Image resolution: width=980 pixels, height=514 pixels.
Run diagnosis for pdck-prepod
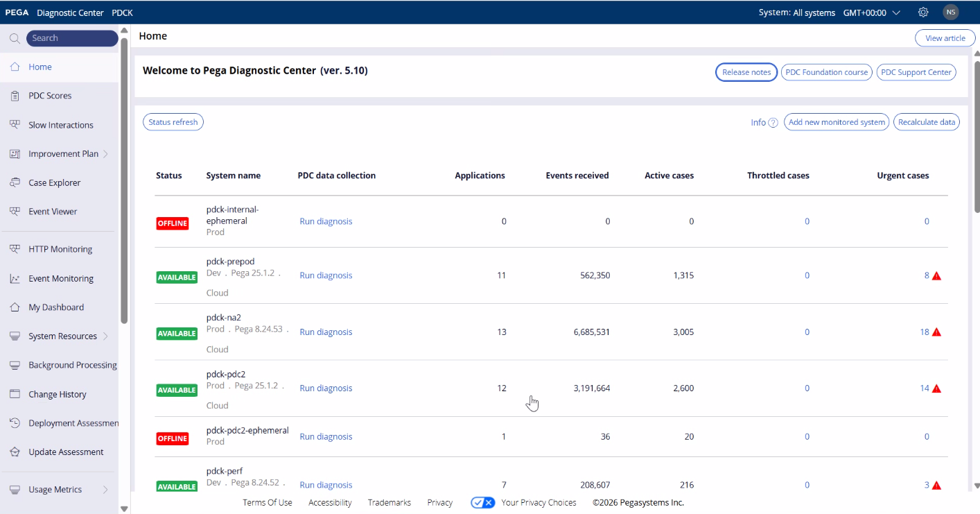click(326, 275)
